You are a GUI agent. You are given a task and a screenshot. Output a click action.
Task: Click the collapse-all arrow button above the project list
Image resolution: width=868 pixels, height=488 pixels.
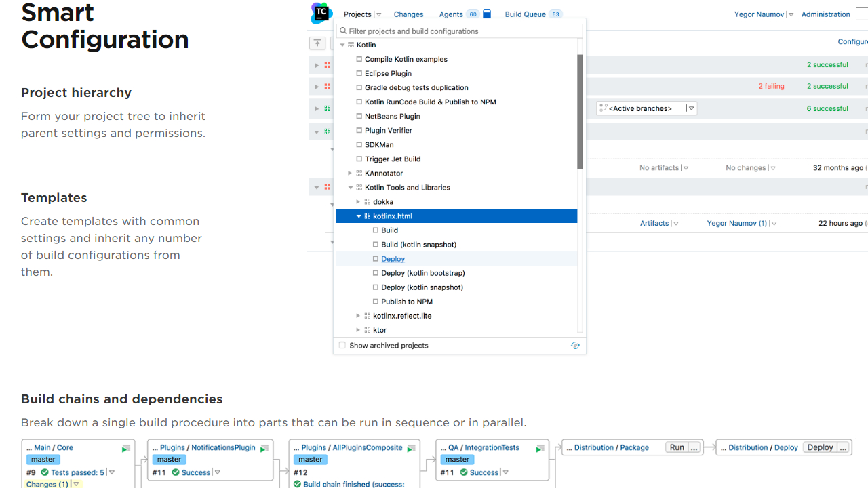coord(317,43)
